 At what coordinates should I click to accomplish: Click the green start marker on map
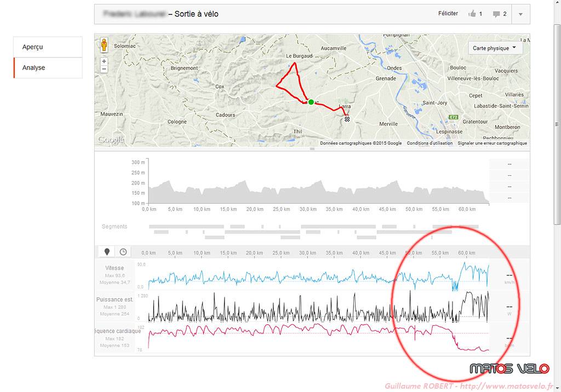click(311, 102)
